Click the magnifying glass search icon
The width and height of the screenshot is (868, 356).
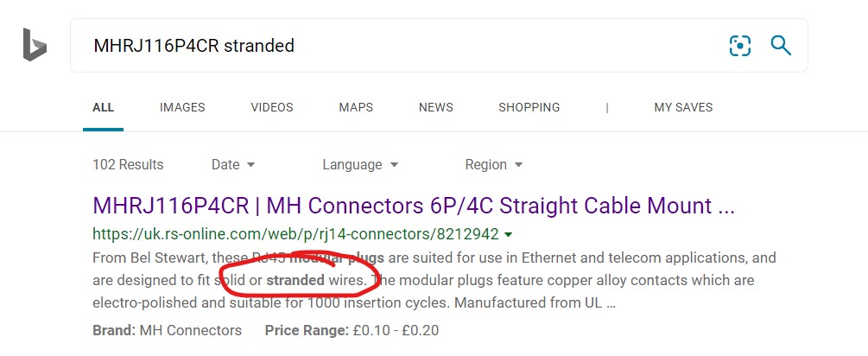[x=781, y=45]
